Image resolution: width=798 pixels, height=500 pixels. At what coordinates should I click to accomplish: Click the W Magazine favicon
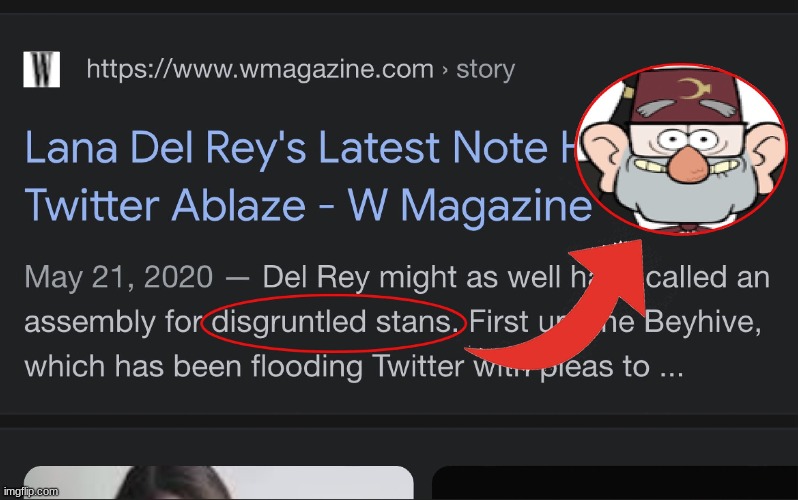point(42,69)
